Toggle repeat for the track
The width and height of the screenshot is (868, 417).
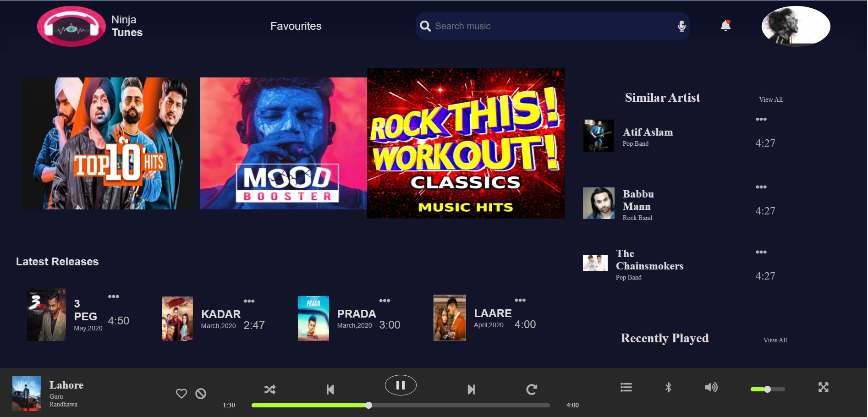532,390
